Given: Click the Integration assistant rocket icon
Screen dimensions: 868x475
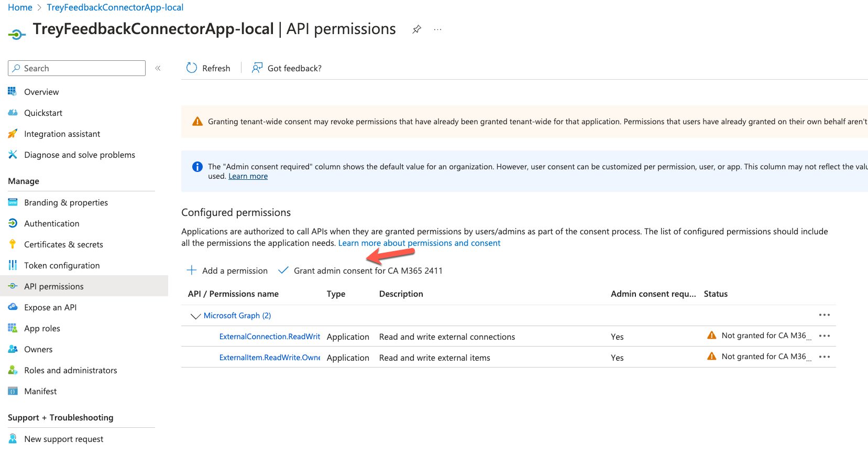Looking at the screenshot, I should pyautogui.click(x=13, y=134).
